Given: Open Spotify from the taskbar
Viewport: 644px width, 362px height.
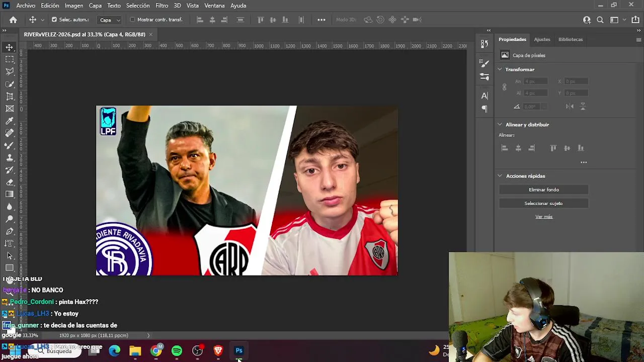Looking at the screenshot, I should tap(177, 351).
